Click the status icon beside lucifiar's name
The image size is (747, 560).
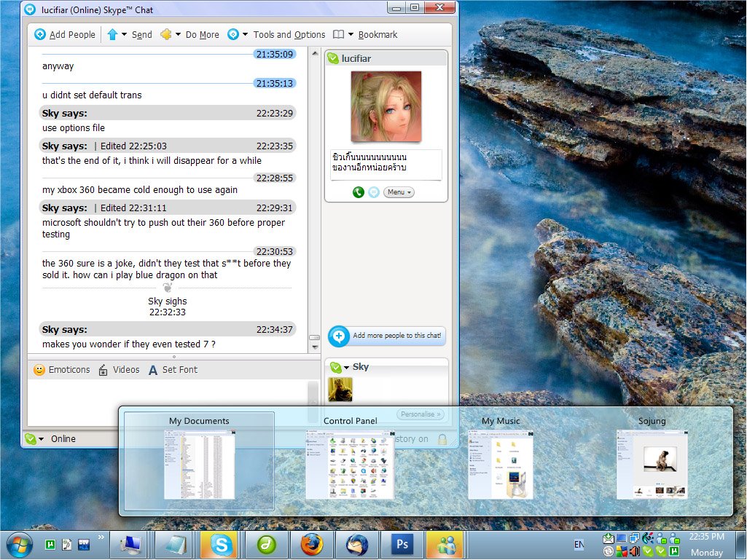tap(333, 58)
